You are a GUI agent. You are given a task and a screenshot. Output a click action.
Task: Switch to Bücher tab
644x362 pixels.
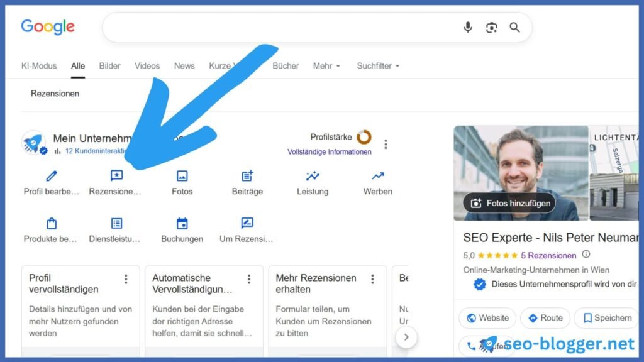[286, 66]
